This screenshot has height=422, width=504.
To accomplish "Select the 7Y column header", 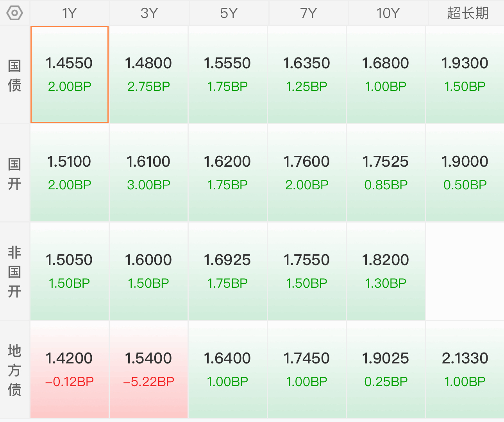I will point(308,13).
